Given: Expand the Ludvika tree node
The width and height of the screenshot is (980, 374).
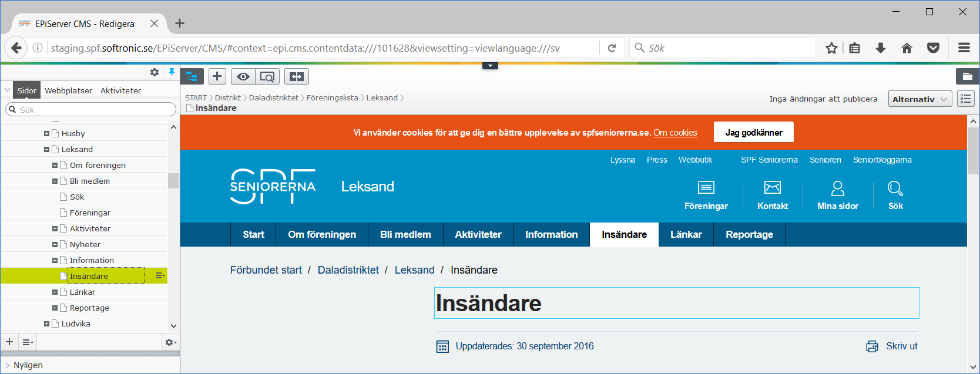Looking at the screenshot, I should tap(47, 324).
